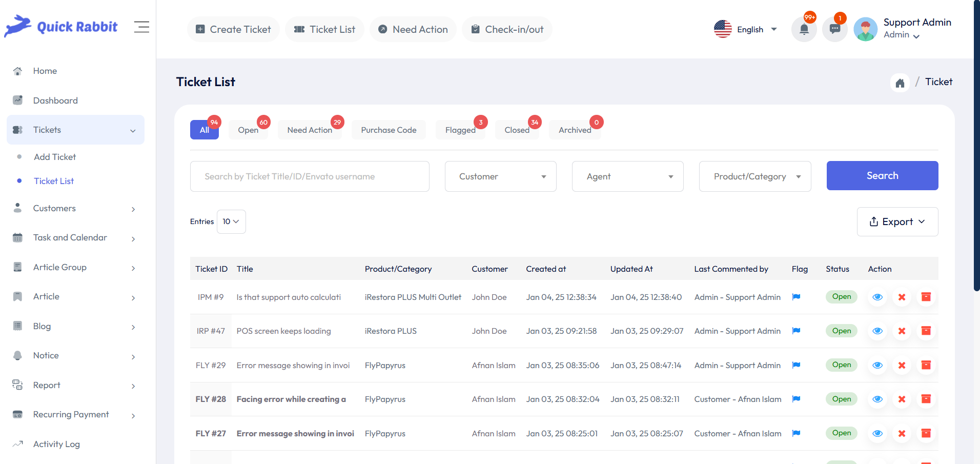Click the home breadcrumb icon
Image resolution: width=980 pixels, height=464 pixels.
tap(900, 83)
